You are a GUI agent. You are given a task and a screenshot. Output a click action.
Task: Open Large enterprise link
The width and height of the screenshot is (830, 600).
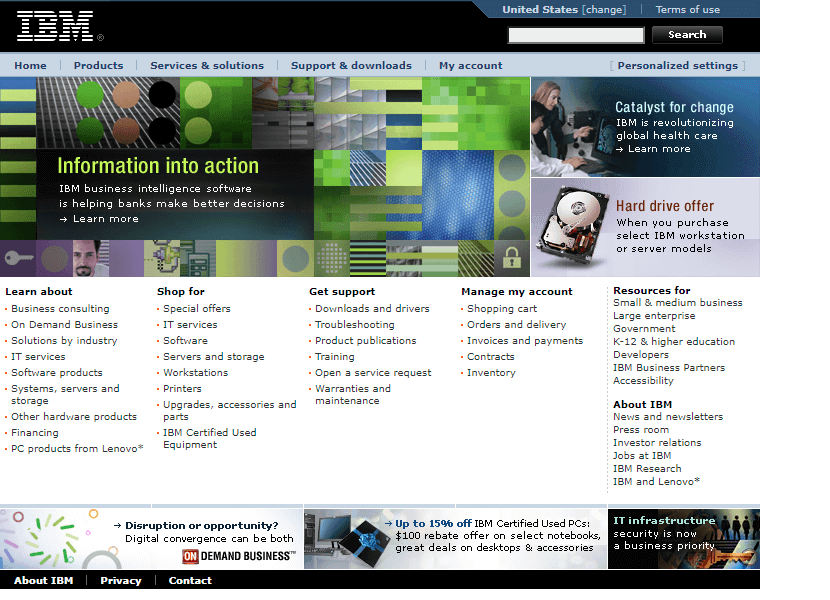point(654,315)
